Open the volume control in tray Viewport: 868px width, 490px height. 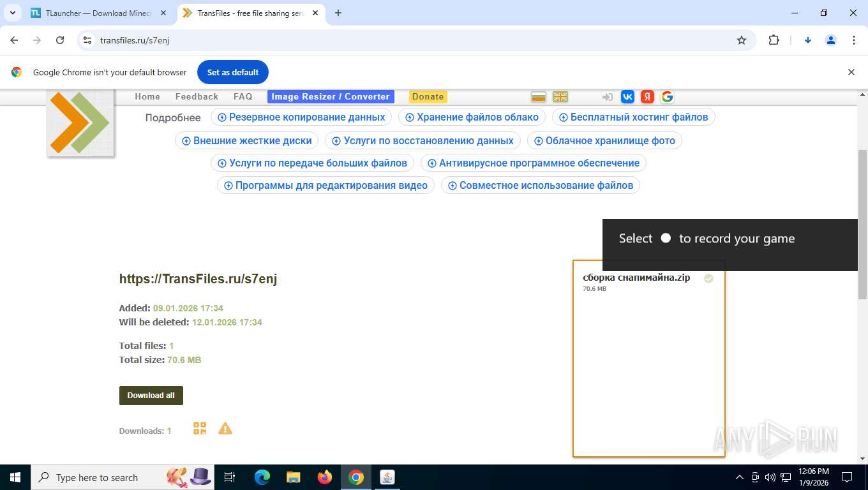pos(770,477)
